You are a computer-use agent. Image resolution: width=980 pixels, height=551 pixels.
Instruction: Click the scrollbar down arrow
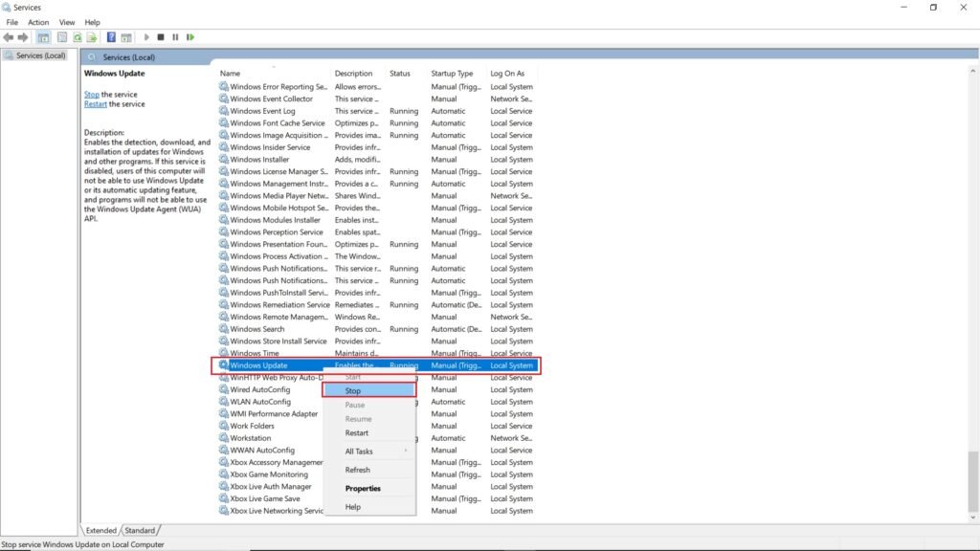[972, 518]
